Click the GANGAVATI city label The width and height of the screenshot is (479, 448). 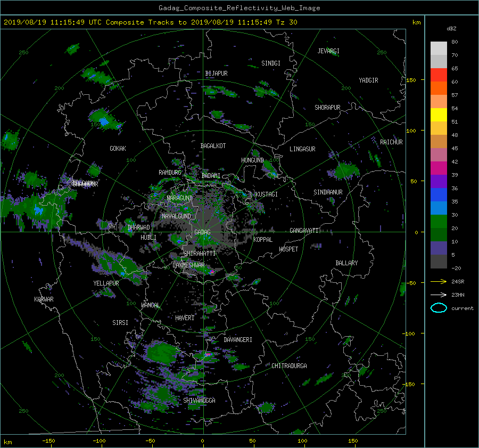tap(304, 231)
